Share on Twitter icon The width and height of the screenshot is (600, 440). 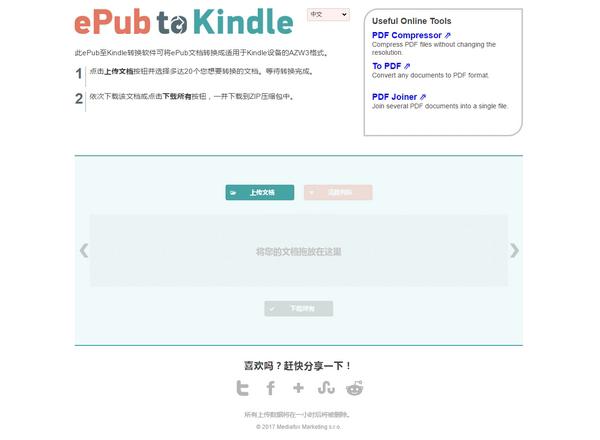(x=243, y=388)
